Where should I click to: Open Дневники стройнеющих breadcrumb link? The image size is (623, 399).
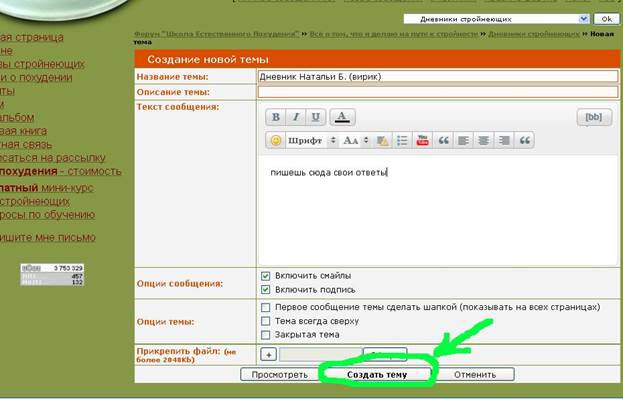click(534, 34)
